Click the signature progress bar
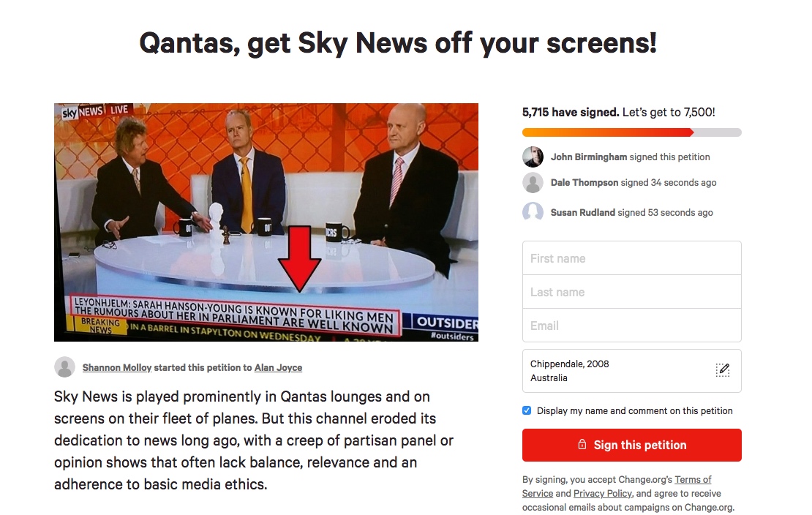Screen dimensions: 812x515 632,132
